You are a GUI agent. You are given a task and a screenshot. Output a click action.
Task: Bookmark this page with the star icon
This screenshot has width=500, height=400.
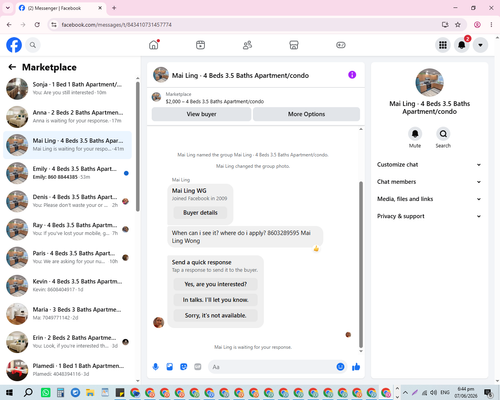coord(458,25)
